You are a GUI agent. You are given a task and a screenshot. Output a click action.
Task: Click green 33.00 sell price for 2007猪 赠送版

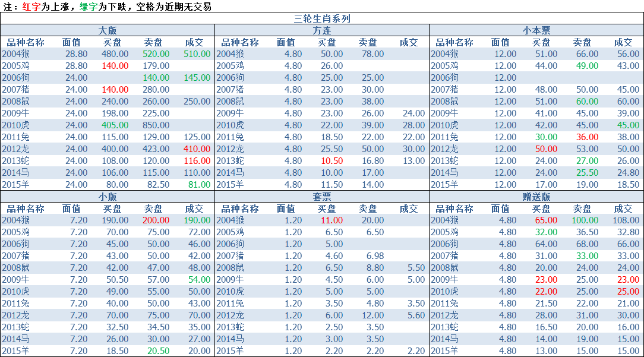(x=588, y=256)
